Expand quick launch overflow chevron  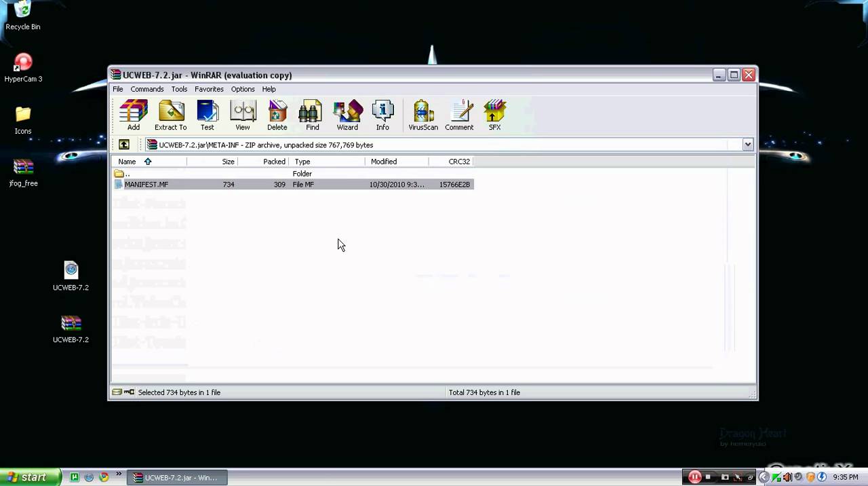(119, 474)
